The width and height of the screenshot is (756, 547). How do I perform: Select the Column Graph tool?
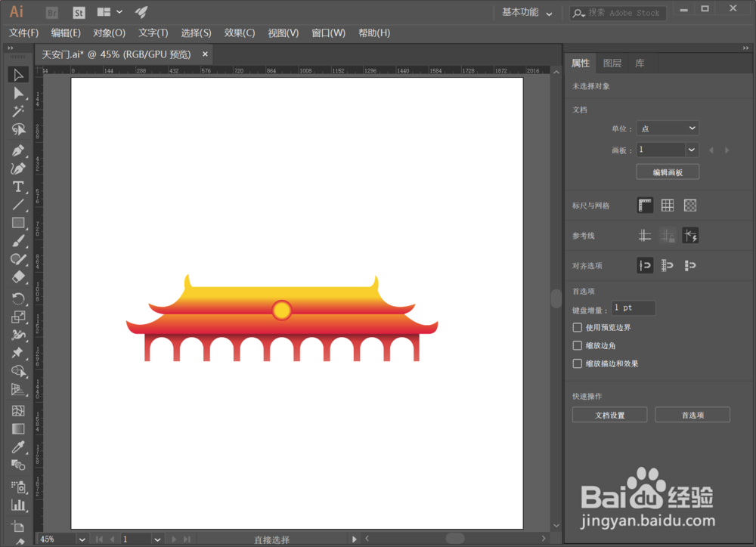19,504
